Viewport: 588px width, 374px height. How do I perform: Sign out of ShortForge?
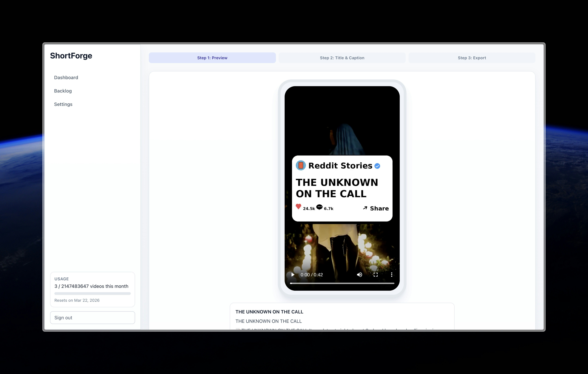[92, 317]
